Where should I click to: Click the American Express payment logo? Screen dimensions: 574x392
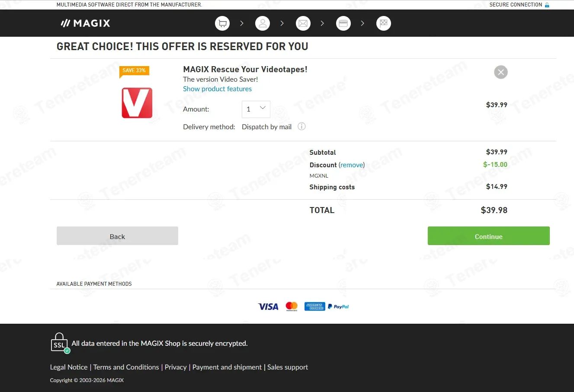point(314,306)
